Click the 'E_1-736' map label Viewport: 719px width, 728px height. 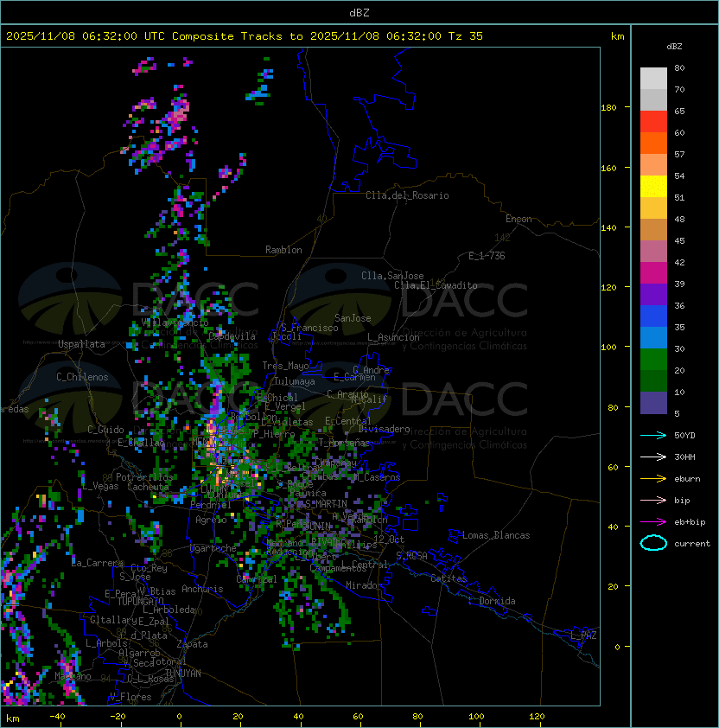487,256
